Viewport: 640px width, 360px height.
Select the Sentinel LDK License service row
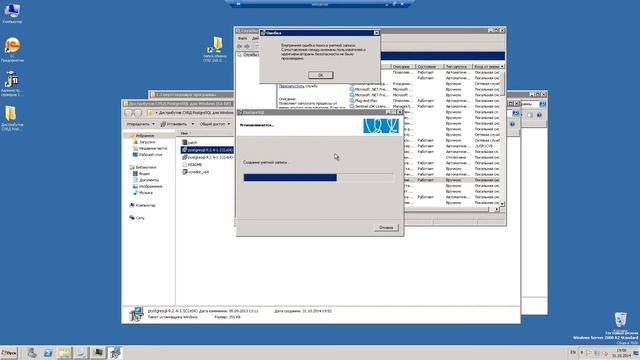point(424,106)
